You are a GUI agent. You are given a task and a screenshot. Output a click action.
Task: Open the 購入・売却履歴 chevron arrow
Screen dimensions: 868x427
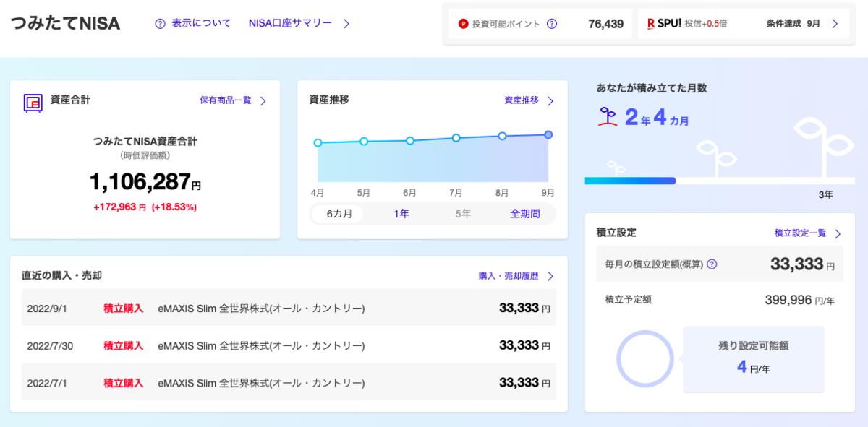[550, 276]
